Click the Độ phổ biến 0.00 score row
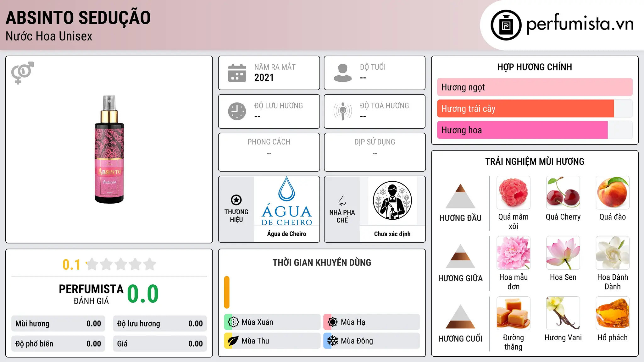The width and height of the screenshot is (644, 362). [x=58, y=344]
